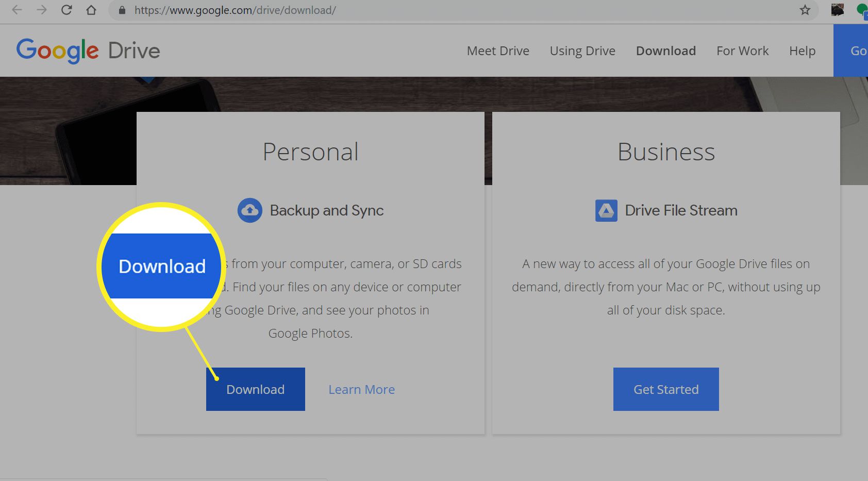Open the For Work navigation item
The width and height of the screenshot is (868, 481).
click(742, 51)
